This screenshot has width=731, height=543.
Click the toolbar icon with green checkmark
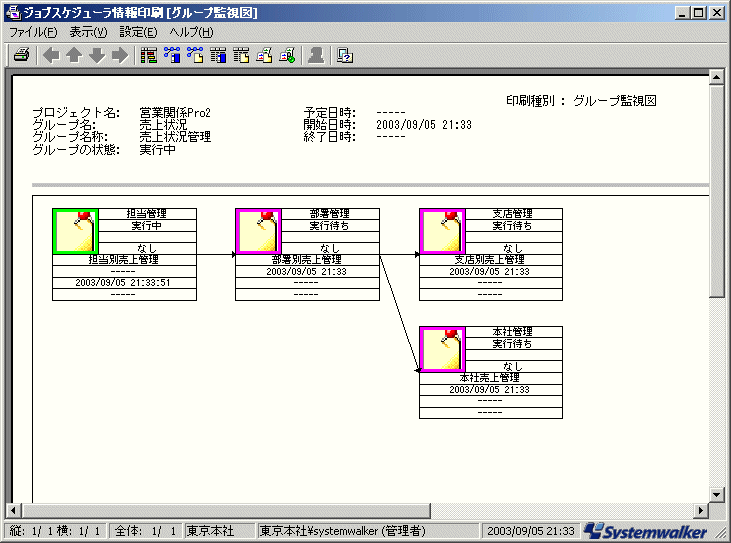pos(287,55)
